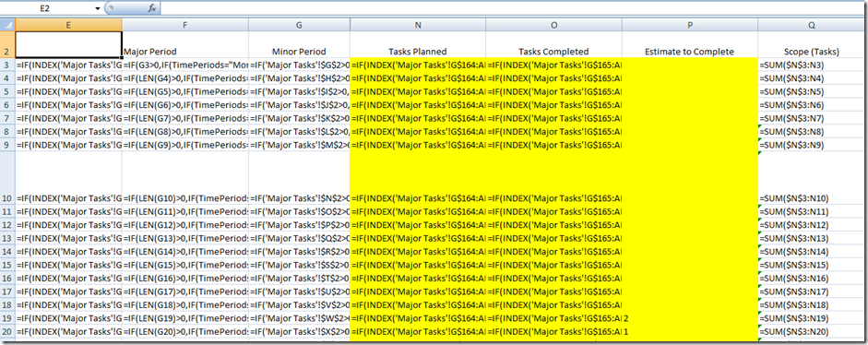Select column N header

tap(418, 25)
